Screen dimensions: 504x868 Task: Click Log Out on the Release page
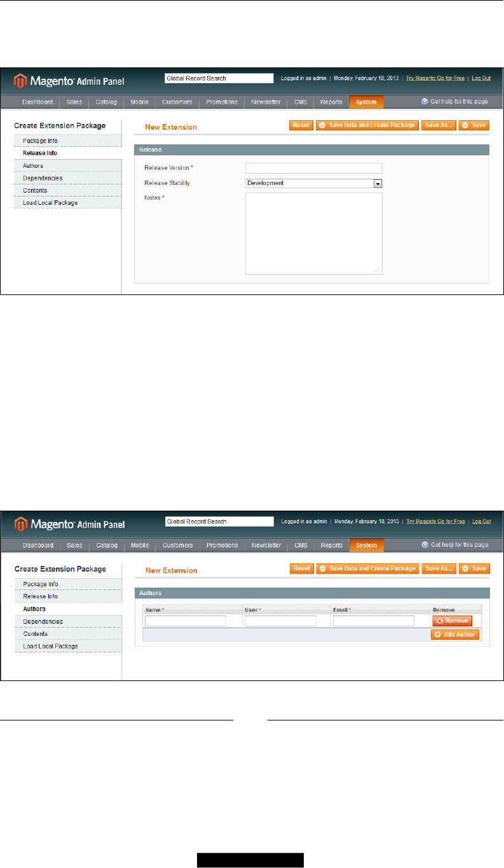coord(481,78)
